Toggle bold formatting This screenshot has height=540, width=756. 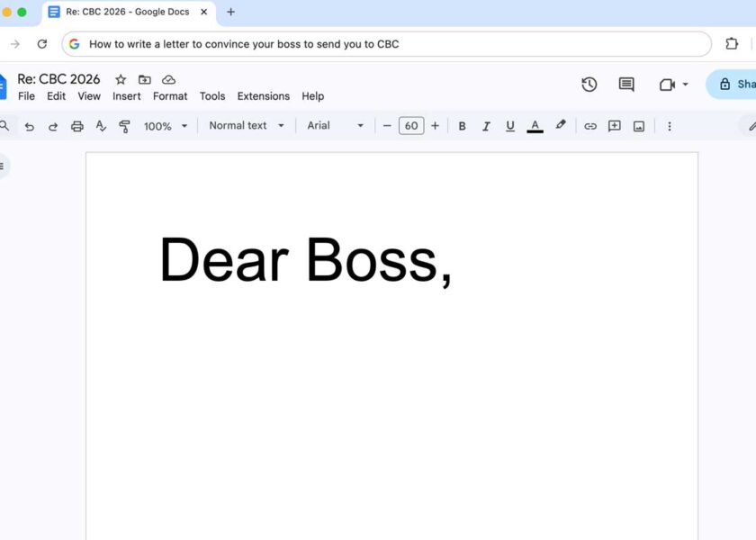(x=463, y=126)
